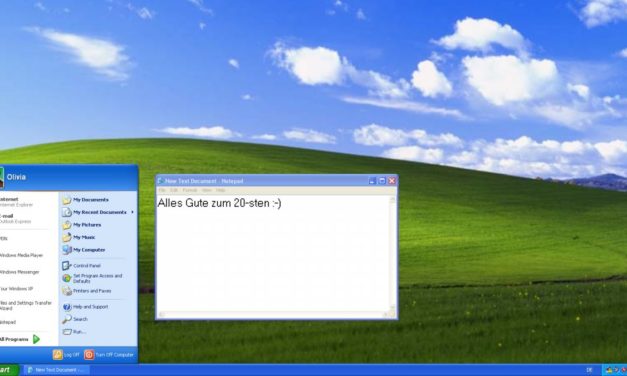627x376 pixels.
Task: Click the Log Off button
Action: coord(66,354)
